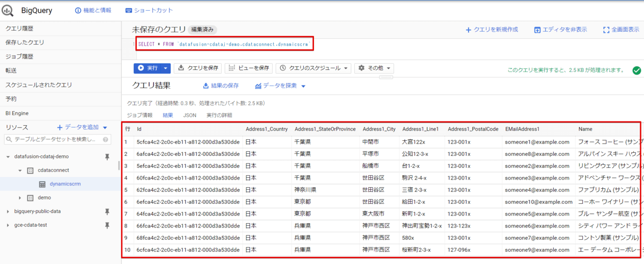
Task: Toggle pin on bigquery-public-data project
Action: click(x=107, y=211)
